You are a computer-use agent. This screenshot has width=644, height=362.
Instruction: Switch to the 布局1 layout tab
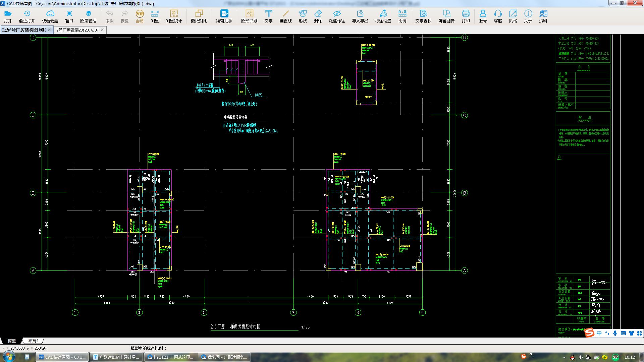click(x=34, y=341)
